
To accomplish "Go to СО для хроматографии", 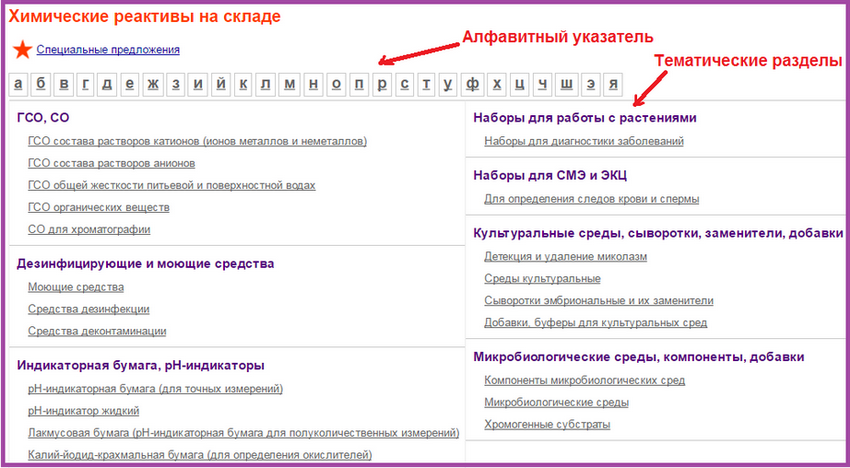I will 89,229.
